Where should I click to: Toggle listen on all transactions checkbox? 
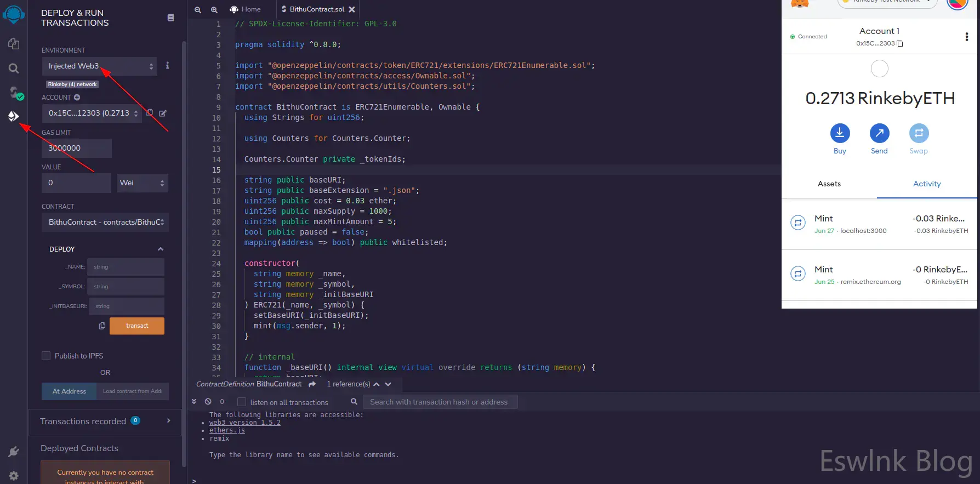point(242,402)
